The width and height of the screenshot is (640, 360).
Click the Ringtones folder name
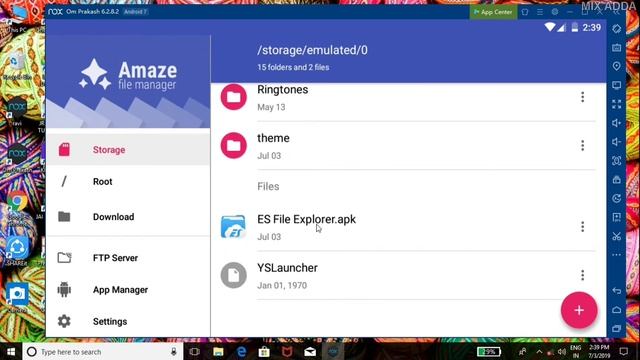coord(282,89)
